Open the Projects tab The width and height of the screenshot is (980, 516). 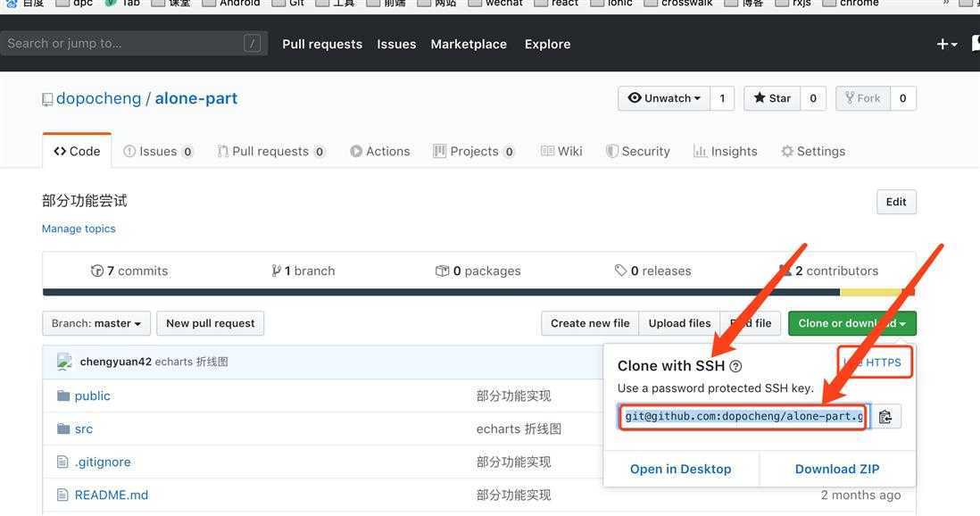[x=474, y=152]
